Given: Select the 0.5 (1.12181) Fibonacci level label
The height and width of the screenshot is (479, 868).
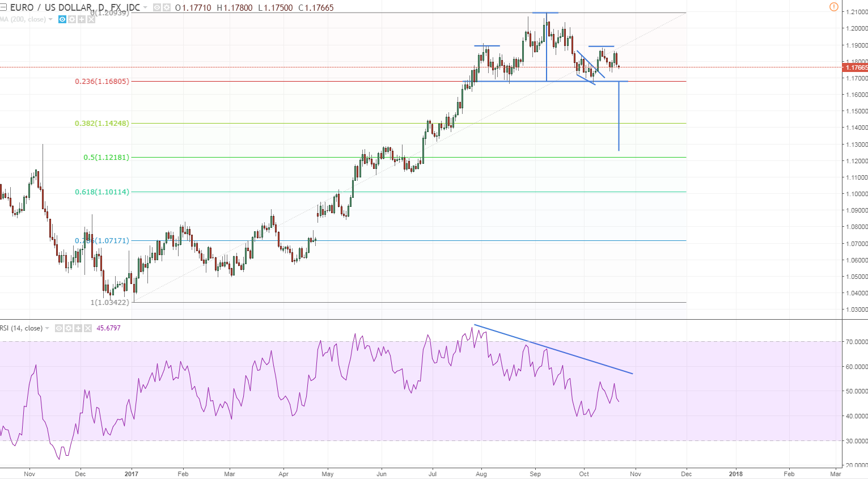Looking at the screenshot, I should point(107,157).
